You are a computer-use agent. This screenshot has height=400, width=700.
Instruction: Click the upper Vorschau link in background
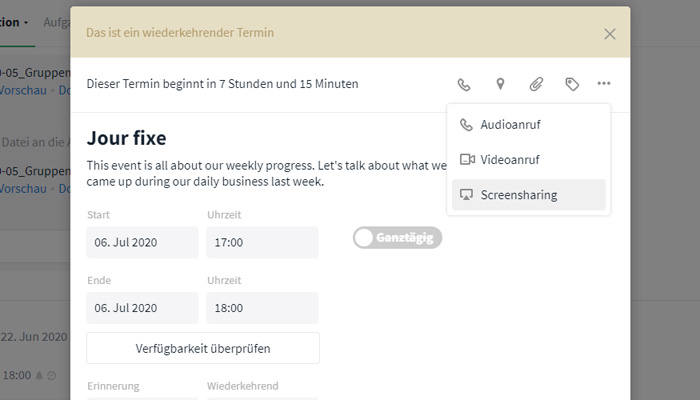(23, 90)
